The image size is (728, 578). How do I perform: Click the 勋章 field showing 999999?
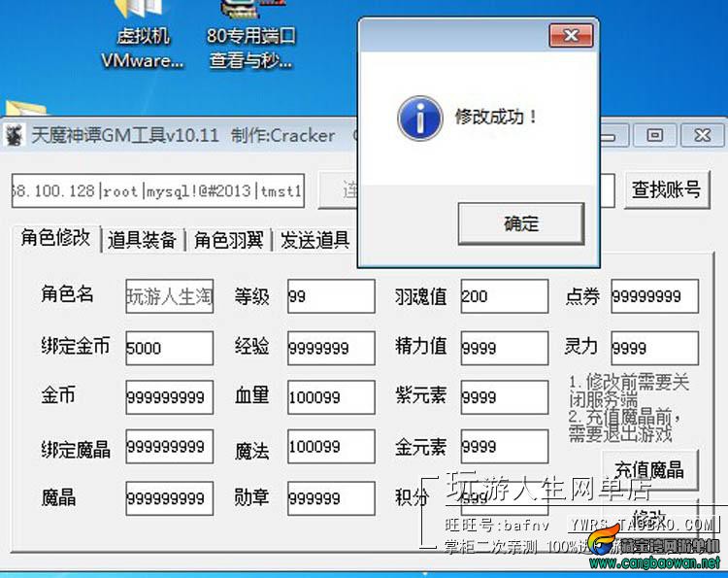click(x=331, y=498)
